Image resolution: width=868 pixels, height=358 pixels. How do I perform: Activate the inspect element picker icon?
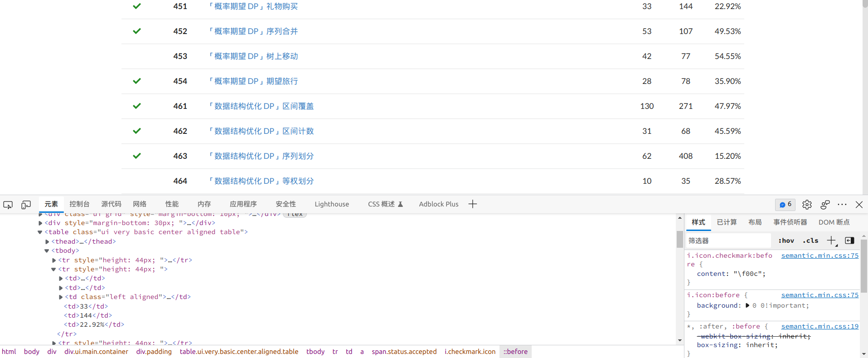(8, 205)
